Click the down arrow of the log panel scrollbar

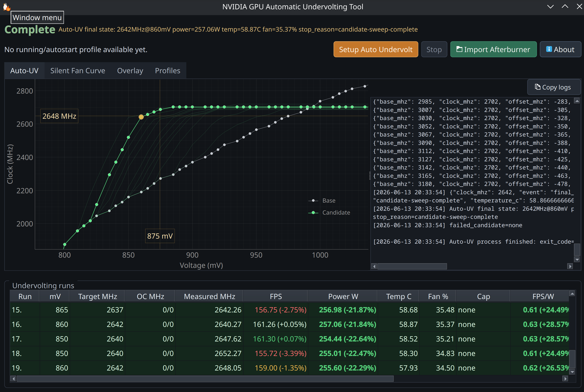click(577, 260)
